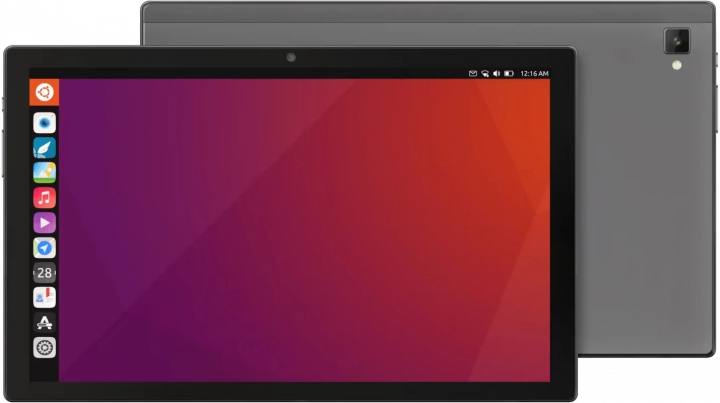Viewport: 720px width, 403px height.
Task: Launch the Music app icon
Action: pos(45,198)
